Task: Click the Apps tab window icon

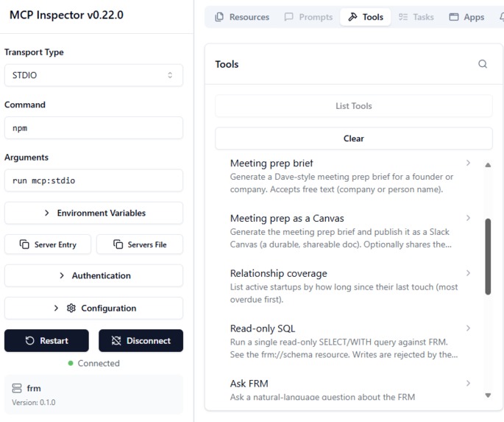Action: tap(453, 17)
